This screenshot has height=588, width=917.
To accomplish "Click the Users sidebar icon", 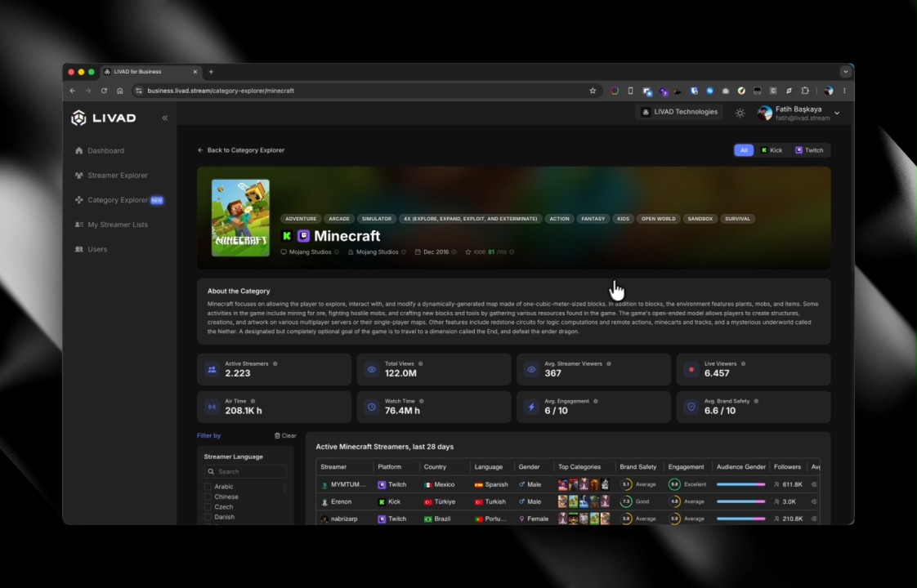I will point(79,249).
